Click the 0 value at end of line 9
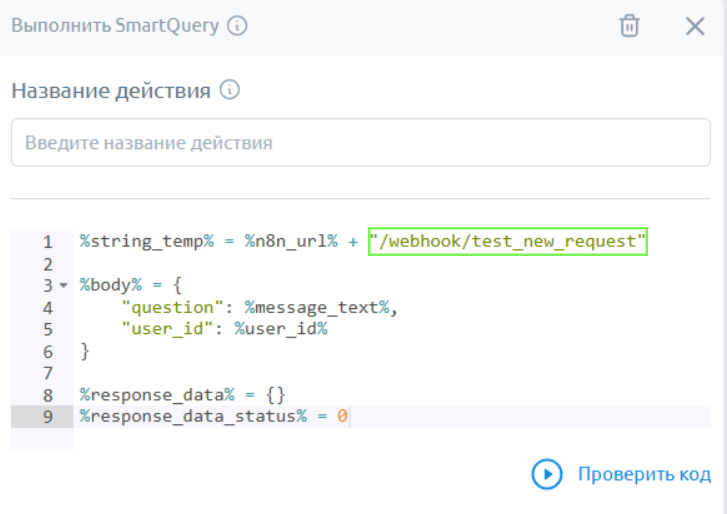This screenshot has width=727, height=514. pyautogui.click(x=342, y=416)
